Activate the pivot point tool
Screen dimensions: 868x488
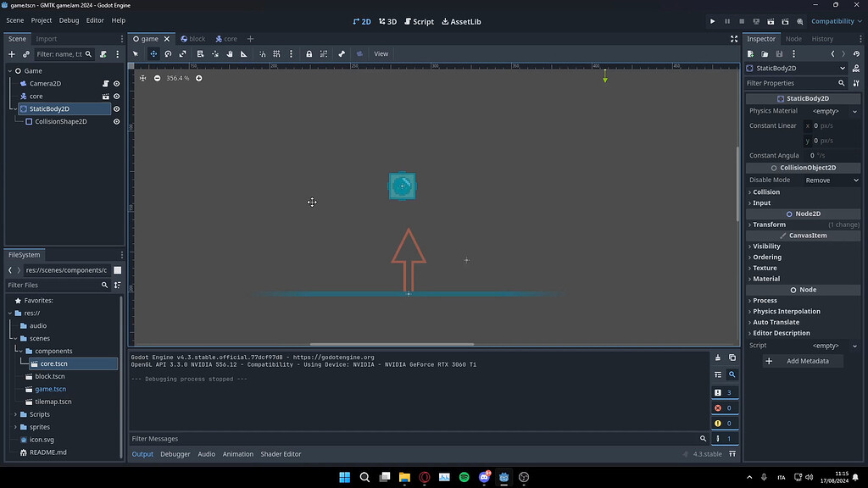[214, 53]
